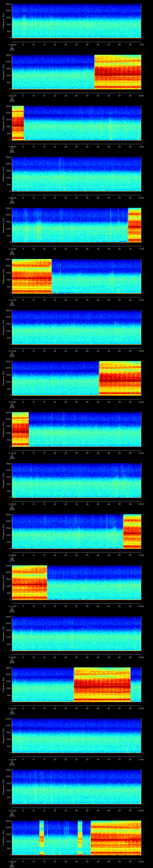Select the 2:20:00 spectrogram panel

pyautogui.click(x=76, y=736)
